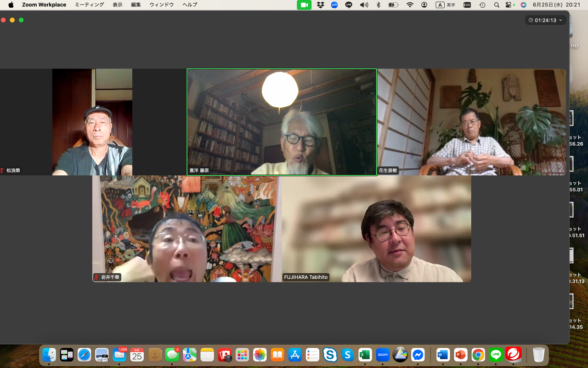Open Control Center
This screenshot has width=588, height=368.
[x=509, y=5]
